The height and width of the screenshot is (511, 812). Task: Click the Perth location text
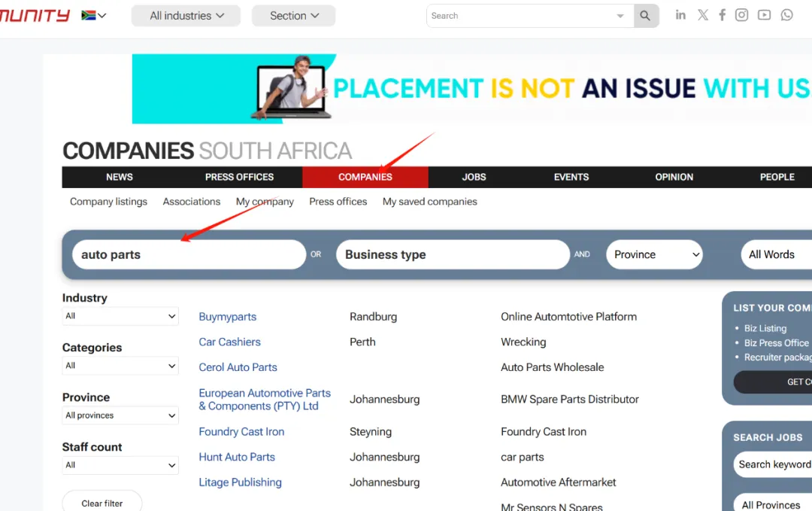(362, 342)
